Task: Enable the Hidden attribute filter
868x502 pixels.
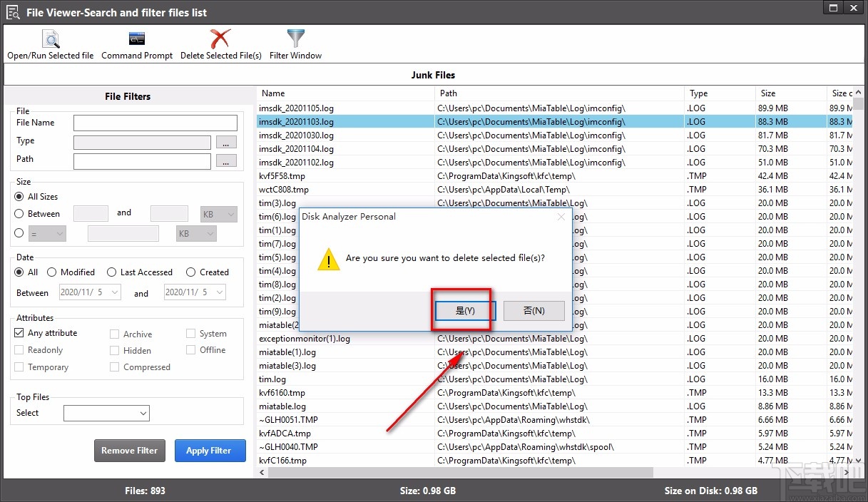Action: tap(114, 350)
